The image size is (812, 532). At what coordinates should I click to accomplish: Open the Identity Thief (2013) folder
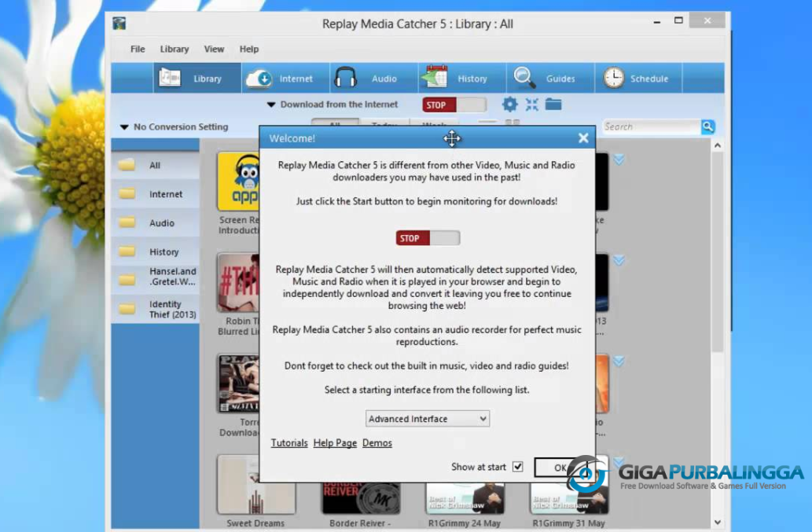[156, 310]
